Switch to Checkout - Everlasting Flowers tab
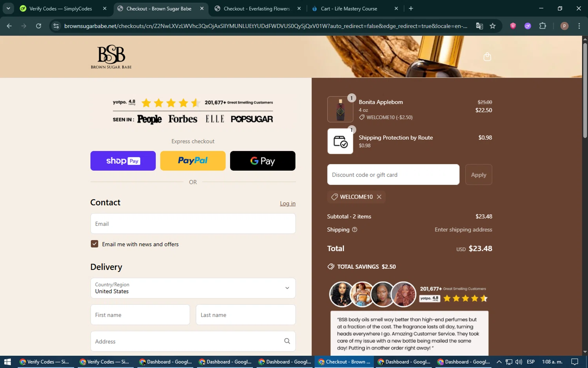Screen dimensions: 588x368 click(257, 8)
